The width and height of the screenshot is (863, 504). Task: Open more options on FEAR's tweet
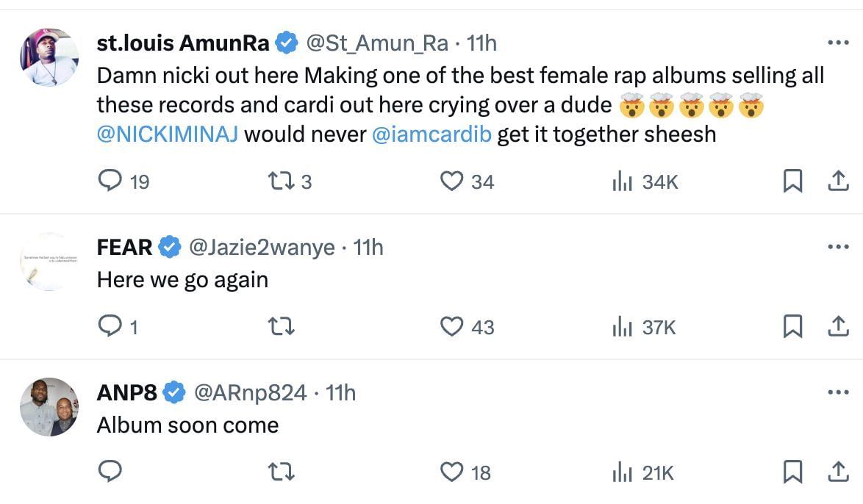point(838,248)
